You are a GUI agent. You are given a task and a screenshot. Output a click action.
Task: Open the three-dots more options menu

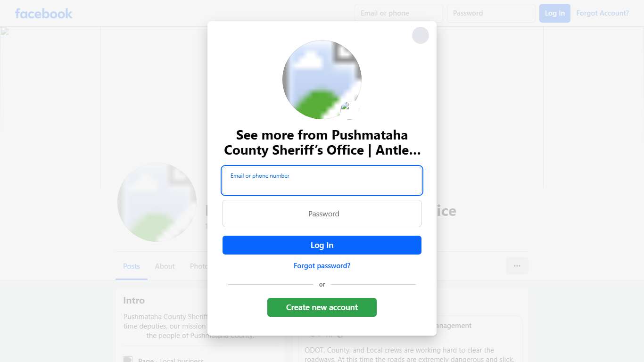(x=517, y=266)
